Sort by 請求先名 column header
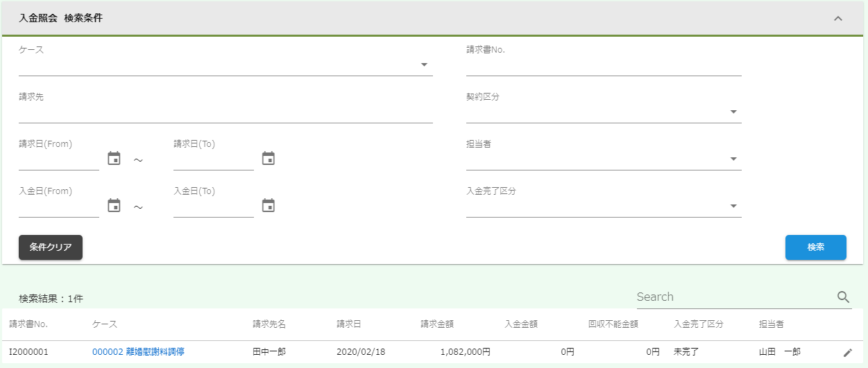The image size is (868, 368). tap(269, 324)
